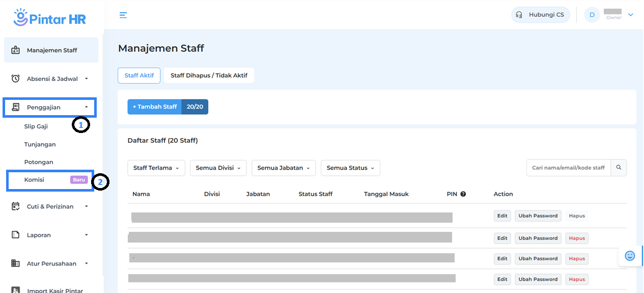This screenshot has width=644, height=293.
Task: Select the Komisi submenu item
Action: 35,180
